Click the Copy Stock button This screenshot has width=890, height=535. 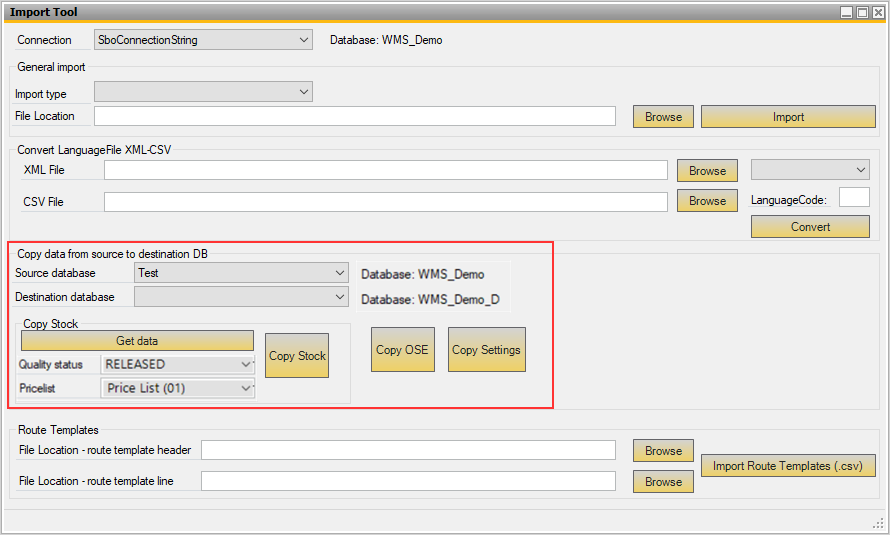[297, 355]
